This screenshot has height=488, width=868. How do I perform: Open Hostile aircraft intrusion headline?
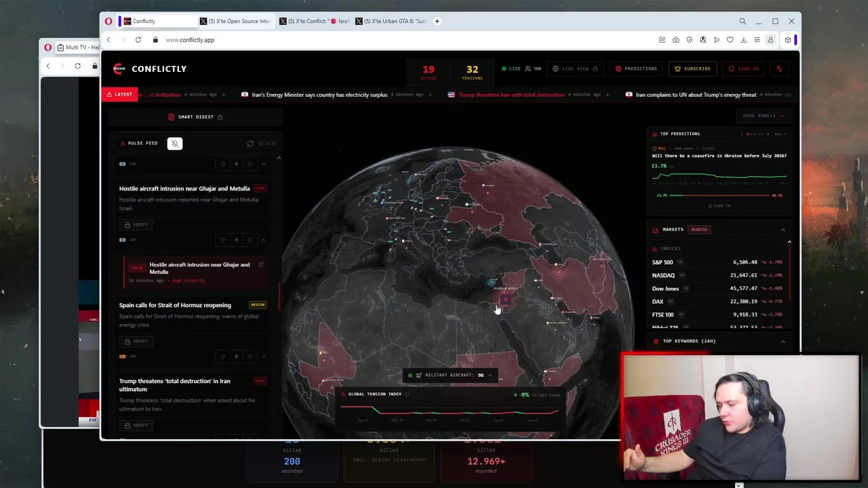(184, 188)
